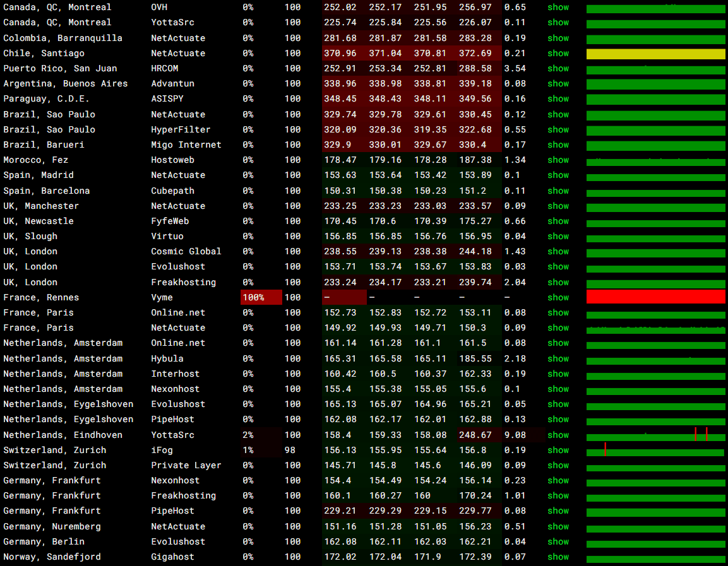Click 'Puerto Rico, San Juan' text
728x566 pixels.
tap(60, 69)
